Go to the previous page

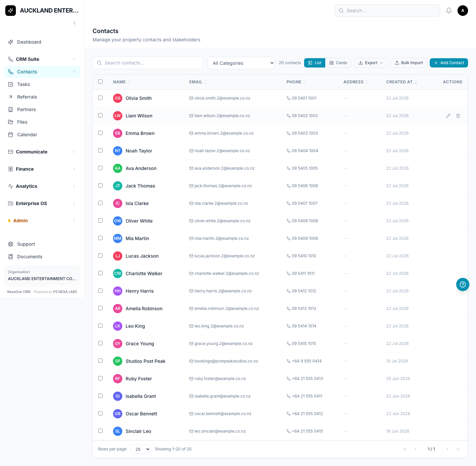416,449
